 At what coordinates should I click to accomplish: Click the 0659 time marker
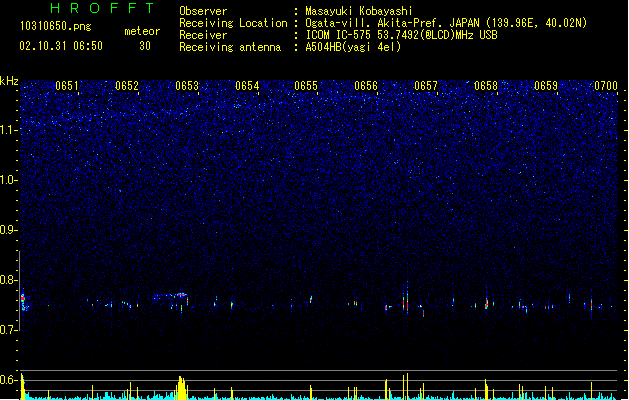(546, 86)
